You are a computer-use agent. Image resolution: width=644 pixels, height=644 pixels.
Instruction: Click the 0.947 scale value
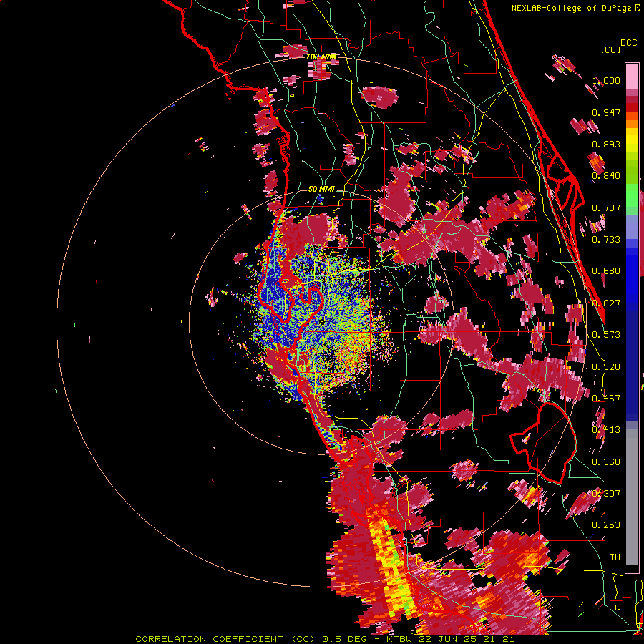point(606,112)
